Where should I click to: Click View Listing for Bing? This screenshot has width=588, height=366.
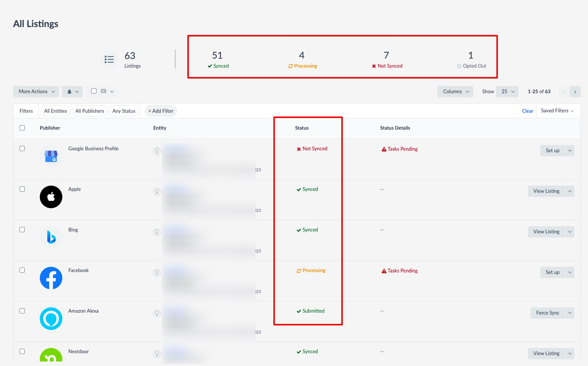click(546, 232)
